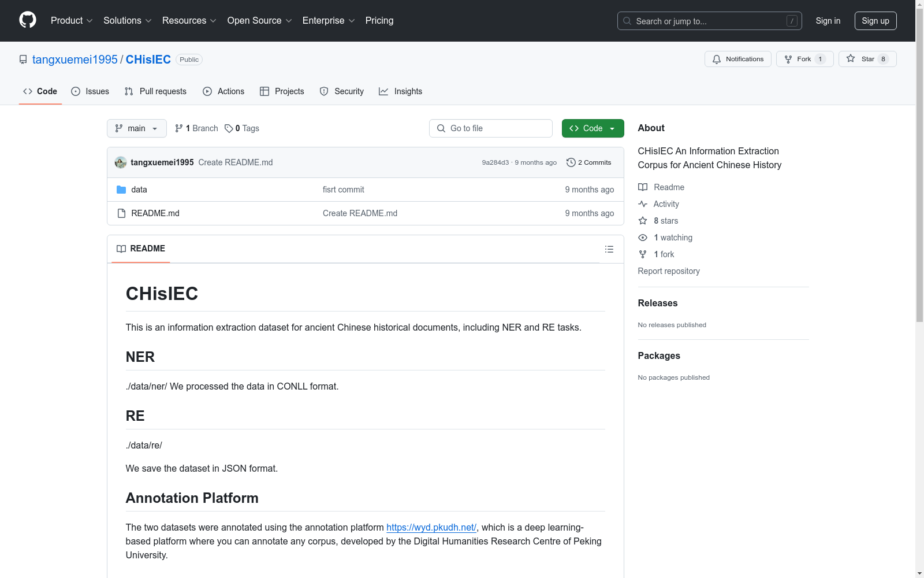This screenshot has width=924, height=578.
Task: Select the README tab in the file viewer
Action: (141, 249)
